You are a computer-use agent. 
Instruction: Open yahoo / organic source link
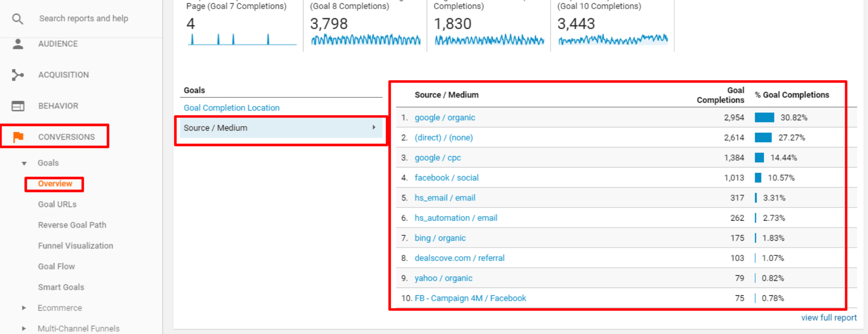[x=444, y=278]
